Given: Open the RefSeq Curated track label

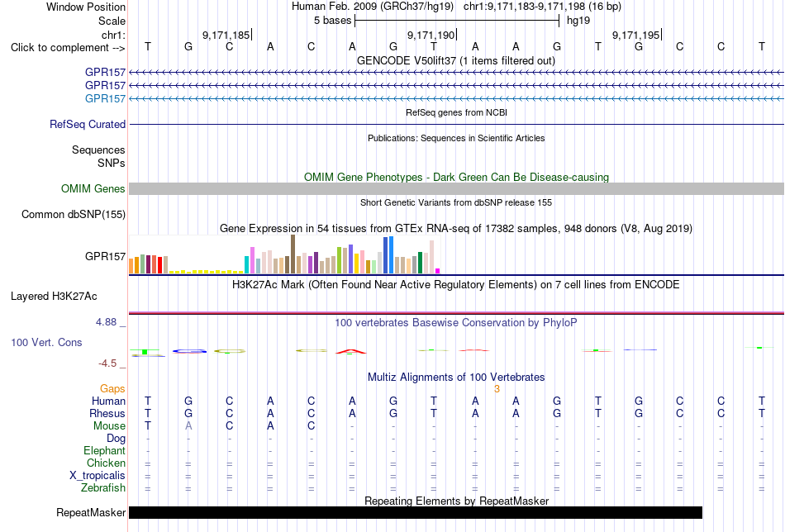Looking at the screenshot, I should coord(88,124).
